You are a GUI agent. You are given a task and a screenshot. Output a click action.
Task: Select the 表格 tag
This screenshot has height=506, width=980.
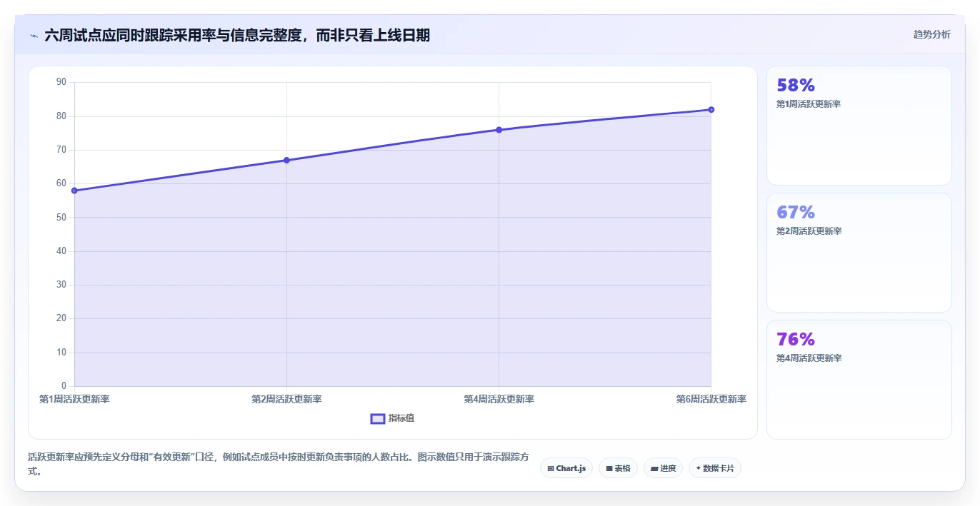618,468
